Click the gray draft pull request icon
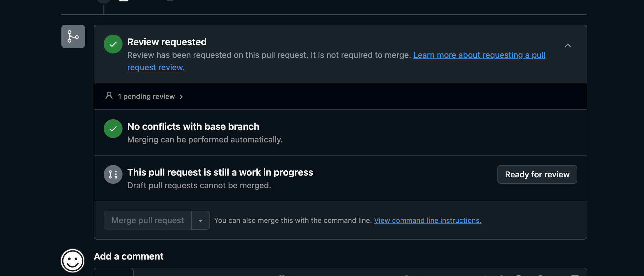Screen dimensions: 644x276 (x=113, y=174)
